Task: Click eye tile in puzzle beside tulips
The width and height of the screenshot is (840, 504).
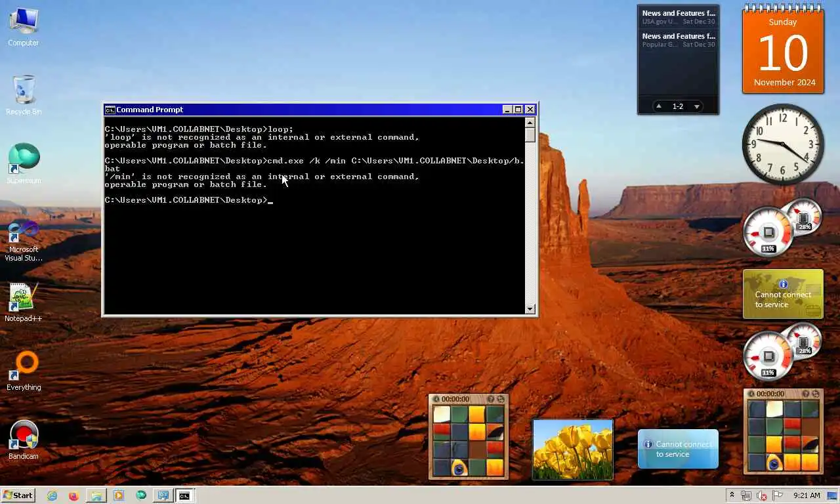Action: tap(459, 467)
